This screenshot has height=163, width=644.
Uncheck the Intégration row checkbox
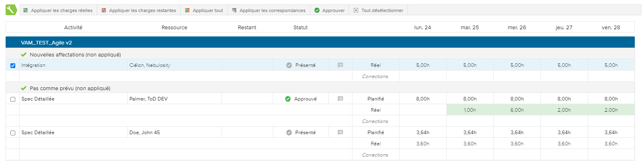[x=13, y=66]
